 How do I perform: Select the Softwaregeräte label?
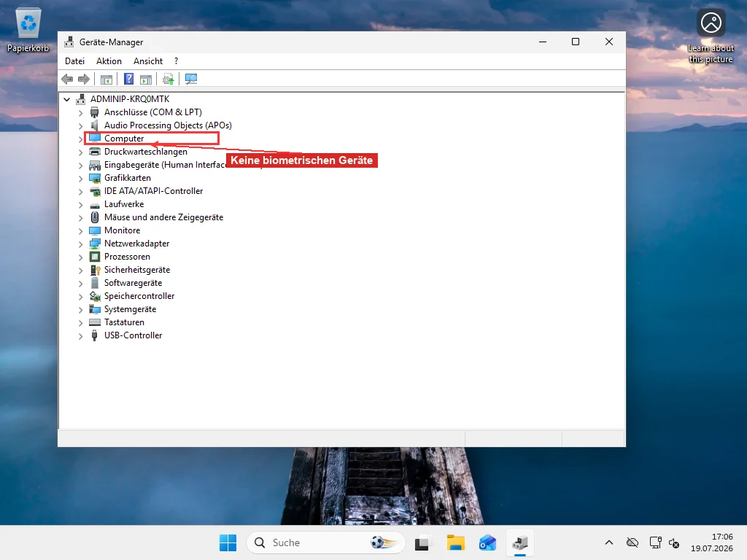coord(133,283)
